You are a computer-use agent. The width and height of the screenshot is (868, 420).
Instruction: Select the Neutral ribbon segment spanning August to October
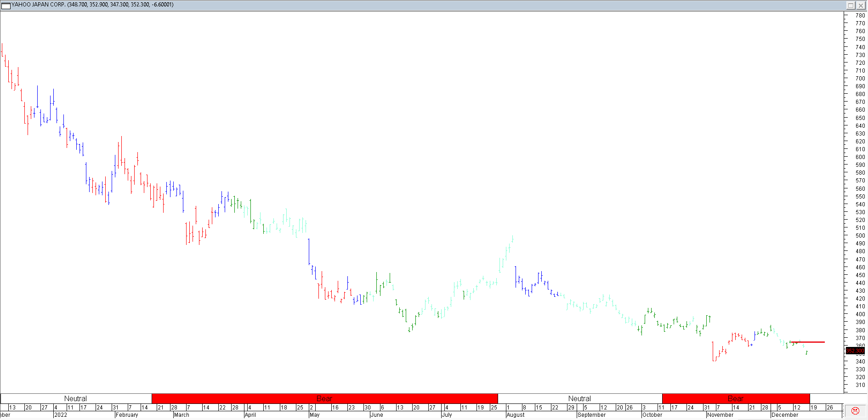579,398
